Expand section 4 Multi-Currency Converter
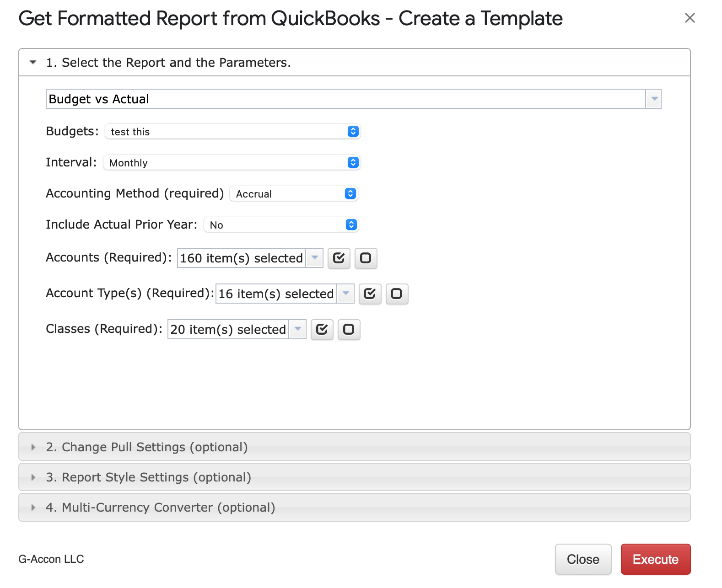 (x=355, y=507)
